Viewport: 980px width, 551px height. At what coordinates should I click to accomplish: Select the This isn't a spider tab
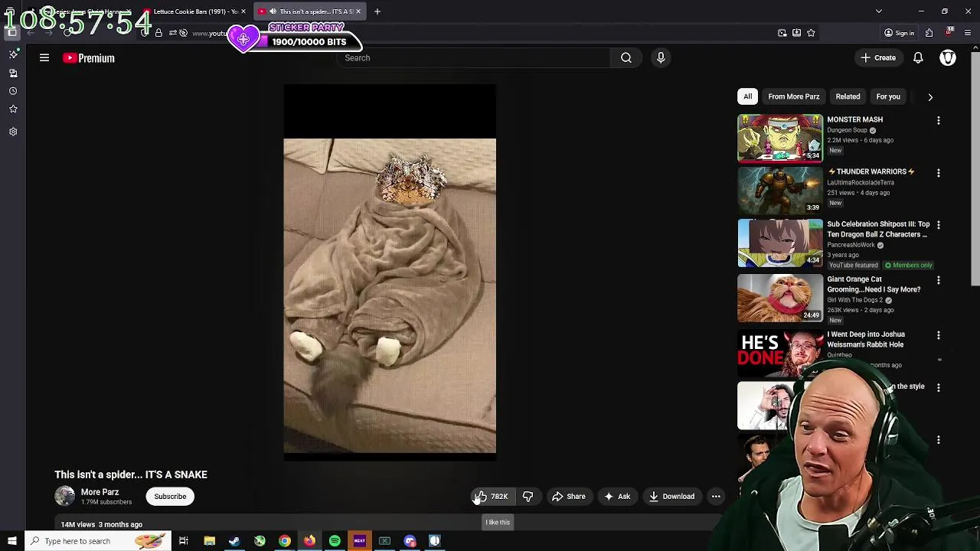(x=309, y=11)
